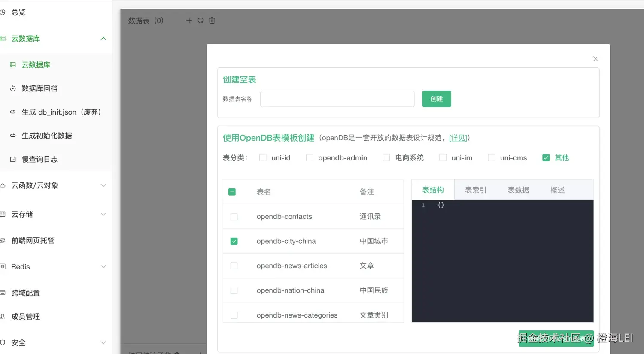
Task: Expand the Redis chevron
Action: pos(103,266)
